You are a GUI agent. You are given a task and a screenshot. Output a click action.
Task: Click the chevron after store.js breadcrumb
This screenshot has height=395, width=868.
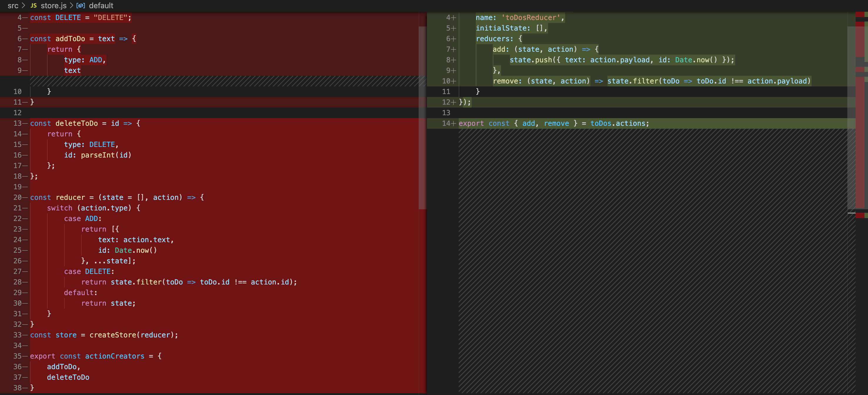71,5
